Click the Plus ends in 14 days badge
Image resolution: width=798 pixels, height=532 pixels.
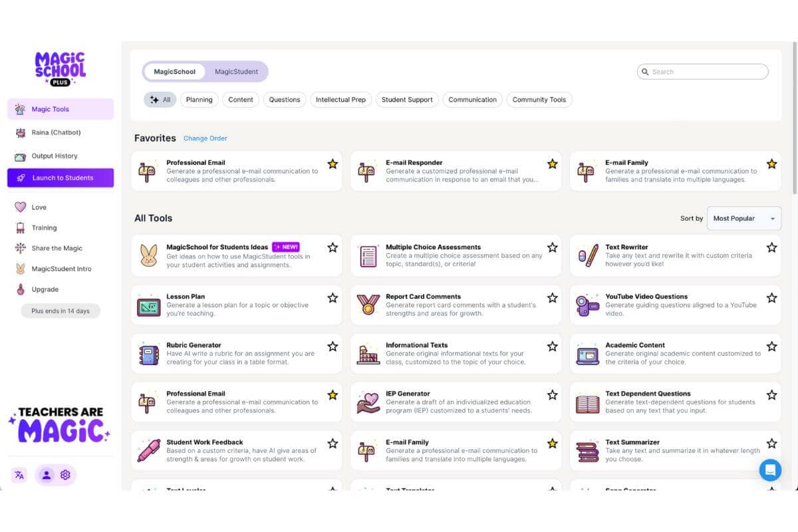[x=61, y=311]
